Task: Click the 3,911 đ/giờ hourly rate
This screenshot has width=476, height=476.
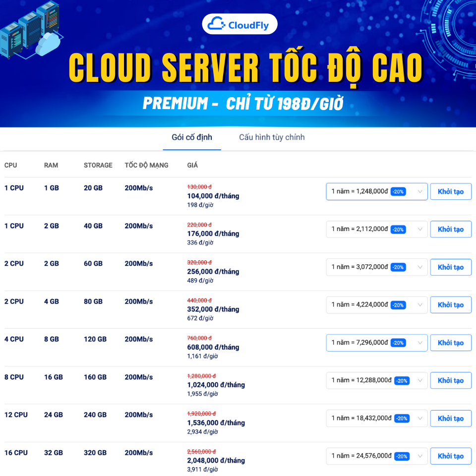Action: (x=202, y=470)
